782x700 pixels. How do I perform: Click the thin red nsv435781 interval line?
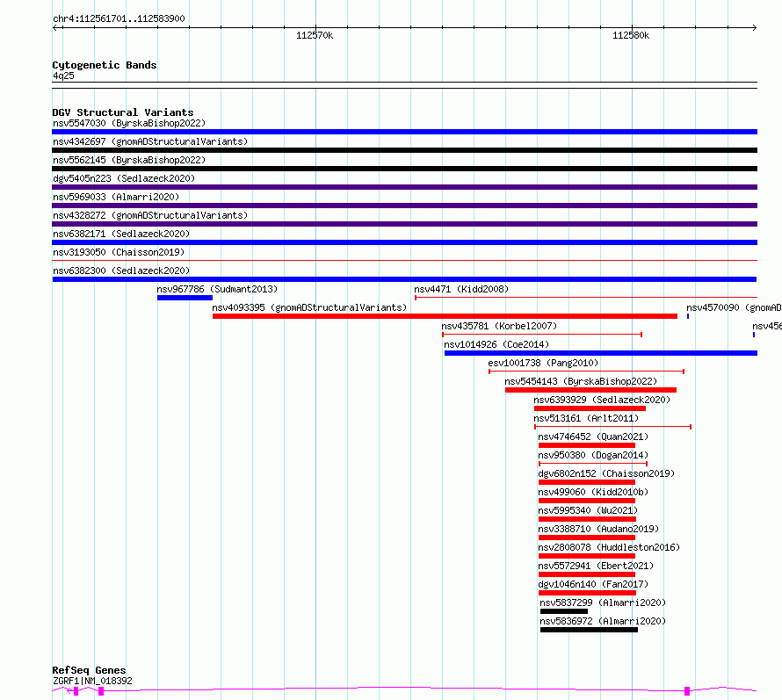542,335
